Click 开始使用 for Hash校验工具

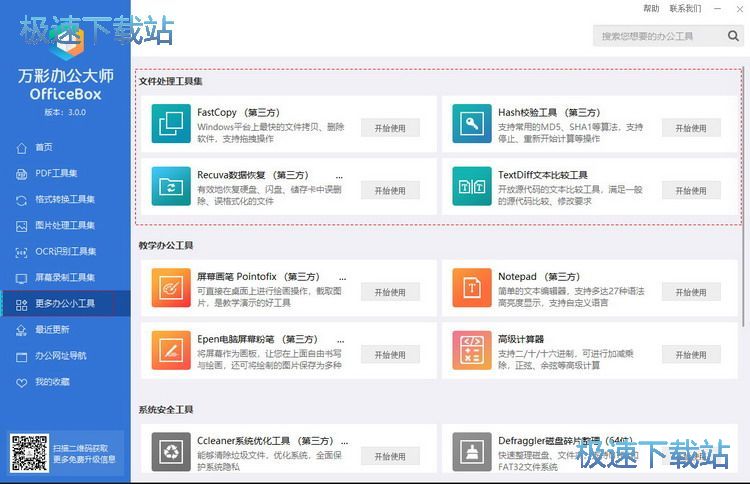pyautogui.click(x=691, y=128)
